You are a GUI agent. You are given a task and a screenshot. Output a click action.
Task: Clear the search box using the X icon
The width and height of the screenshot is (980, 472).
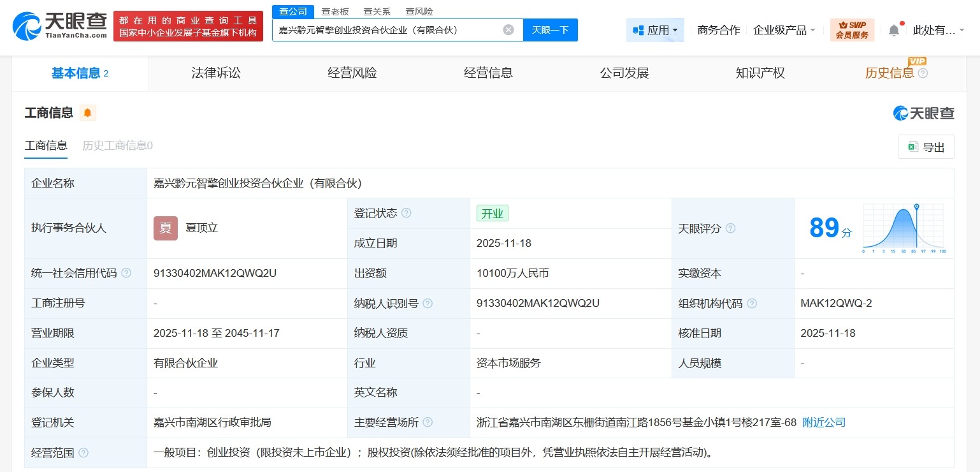click(508, 29)
